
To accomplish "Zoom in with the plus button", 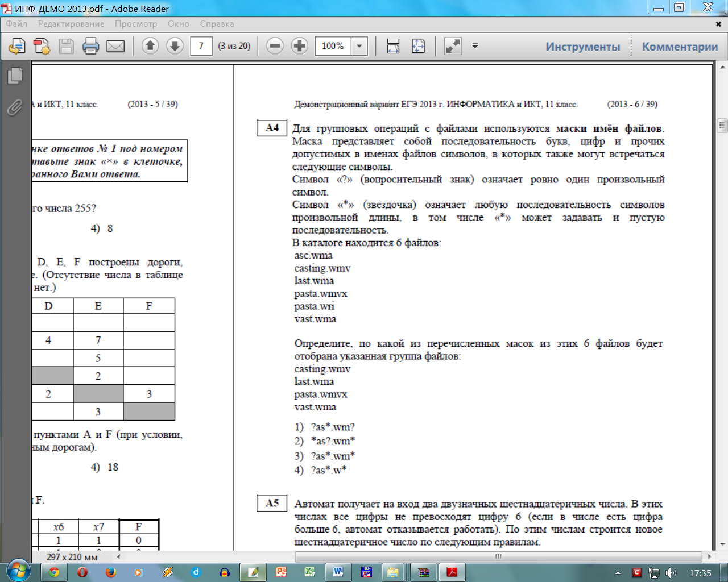I will tap(299, 46).
